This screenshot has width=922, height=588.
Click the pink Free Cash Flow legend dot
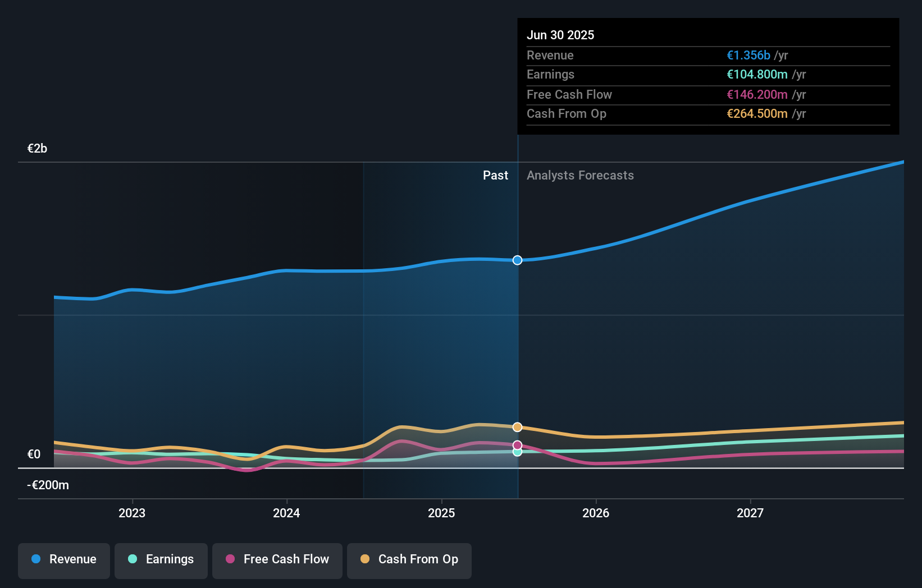coord(229,559)
